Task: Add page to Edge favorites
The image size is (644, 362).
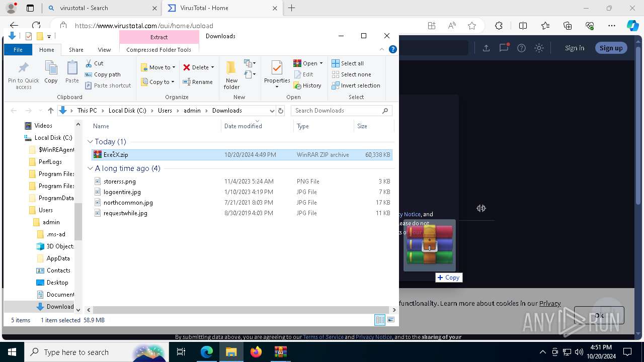Action: (472, 26)
